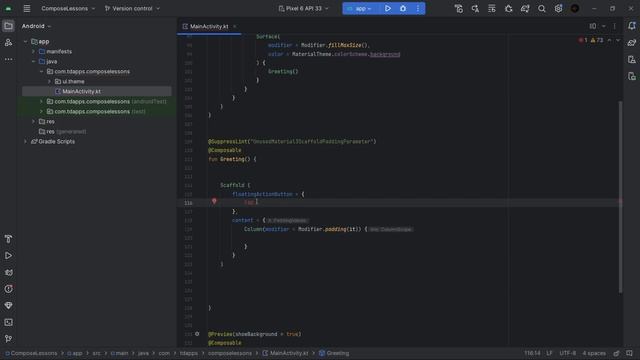
Task: Click the Preview gutter settings icon
Action: coord(197,334)
